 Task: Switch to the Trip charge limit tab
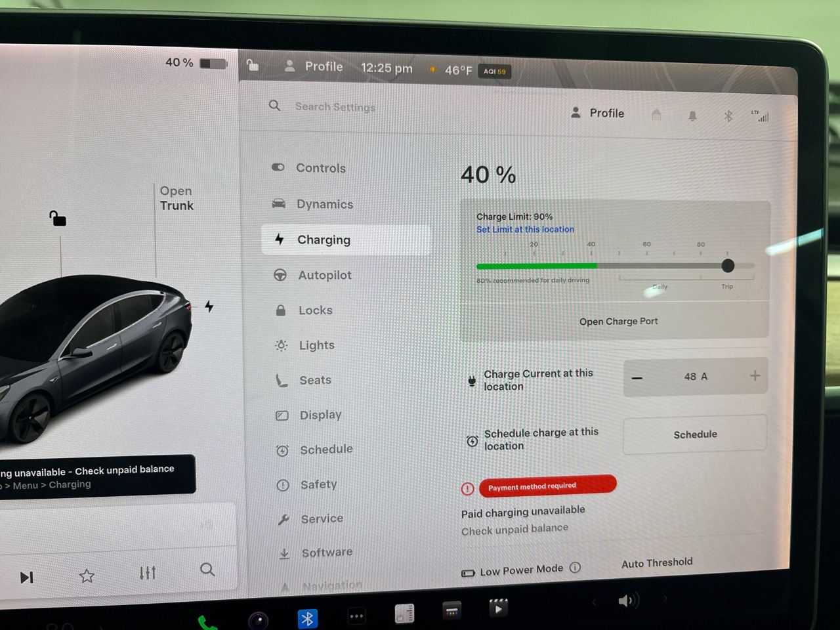(726, 286)
